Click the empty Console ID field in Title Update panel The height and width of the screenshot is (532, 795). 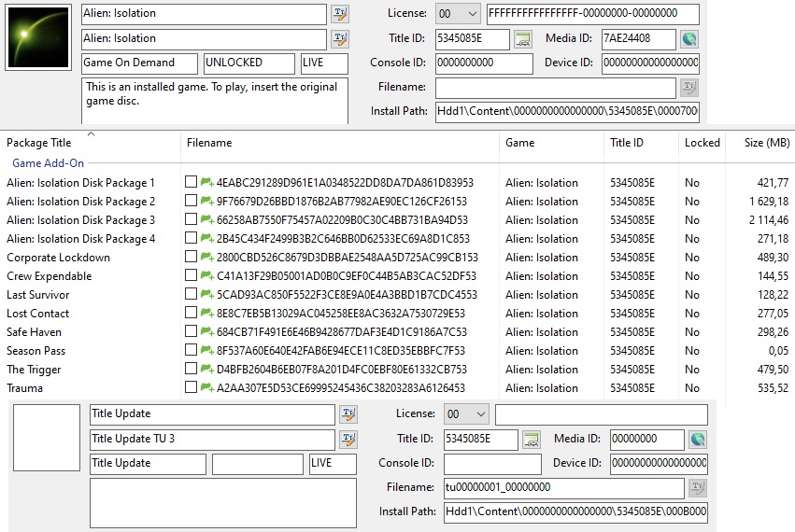(493, 464)
